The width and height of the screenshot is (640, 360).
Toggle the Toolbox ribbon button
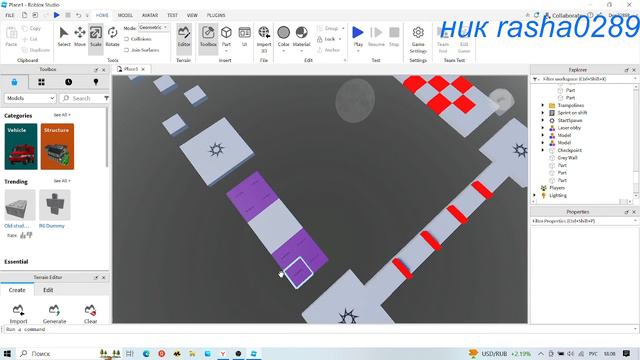coord(208,36)
